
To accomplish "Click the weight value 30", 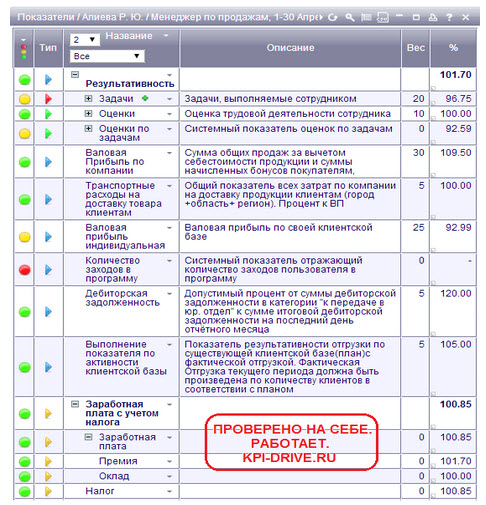I will pyautogui.click(x=418, y=153).
